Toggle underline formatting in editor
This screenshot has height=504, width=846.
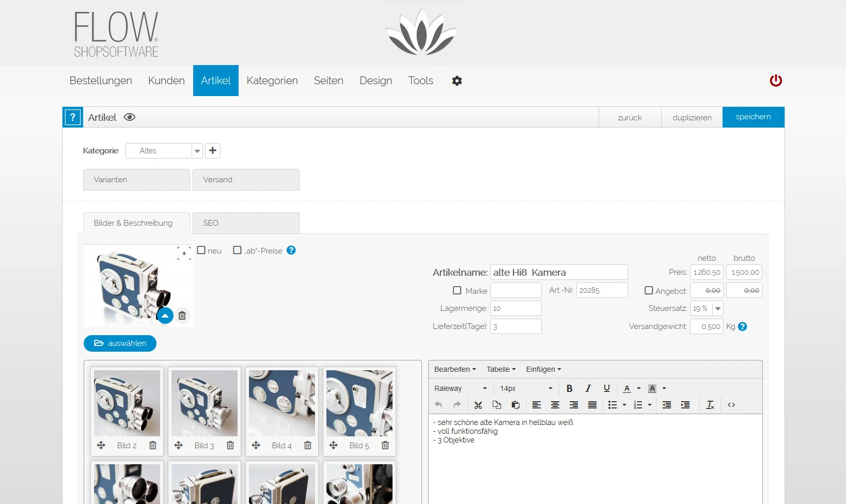click(x=606, y=388)
